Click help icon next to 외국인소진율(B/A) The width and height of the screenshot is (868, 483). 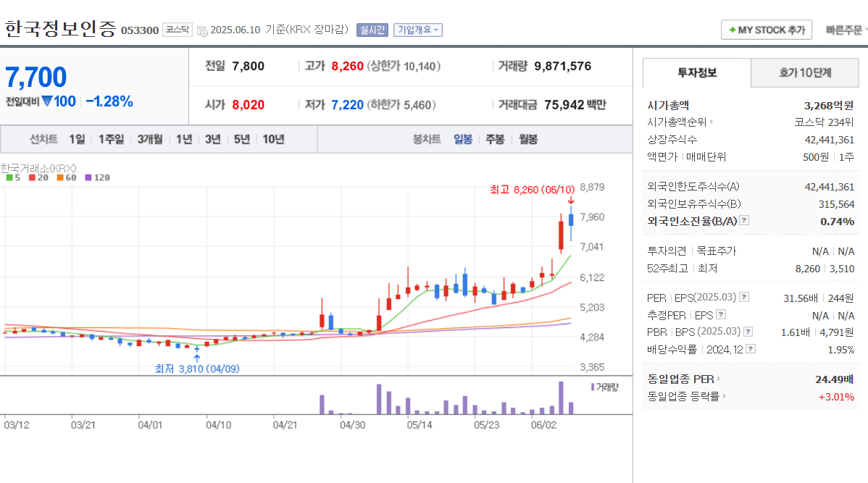tap(744, 220)
